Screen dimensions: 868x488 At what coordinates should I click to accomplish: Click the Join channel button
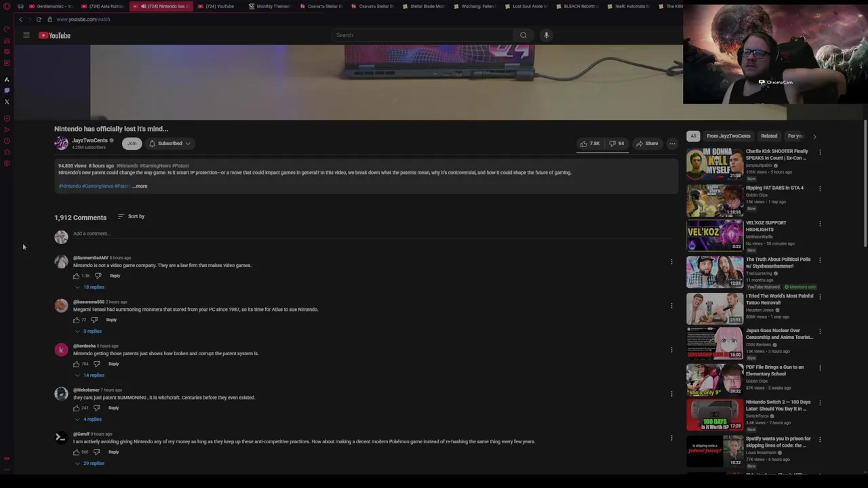click(132, 144)
